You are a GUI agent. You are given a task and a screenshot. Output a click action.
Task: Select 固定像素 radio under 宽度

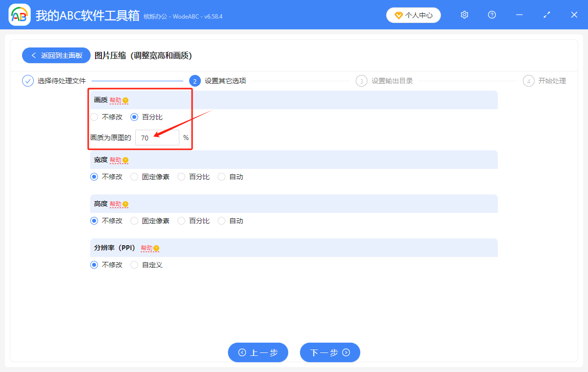pyautogui.click(x=134, y=177)
